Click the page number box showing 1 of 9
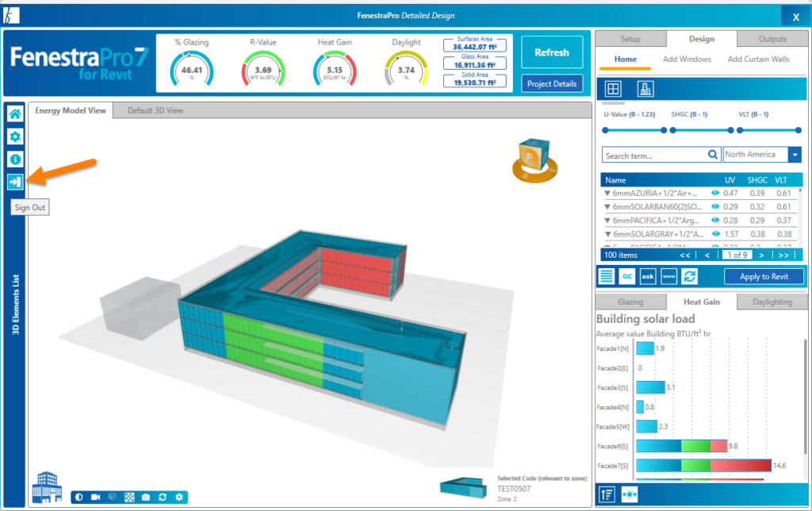This screenshot has width=812, height=511. point(737,255)
